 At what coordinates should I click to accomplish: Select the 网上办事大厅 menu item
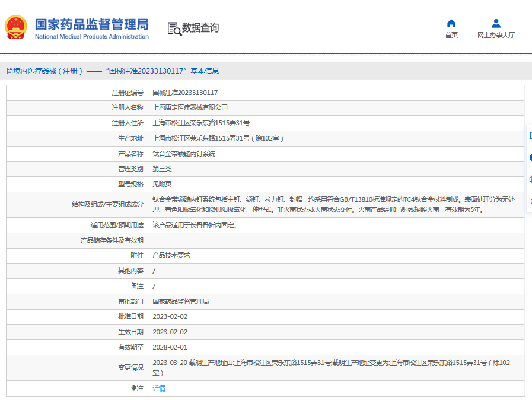pyautogui.click(x=495, y=33)
